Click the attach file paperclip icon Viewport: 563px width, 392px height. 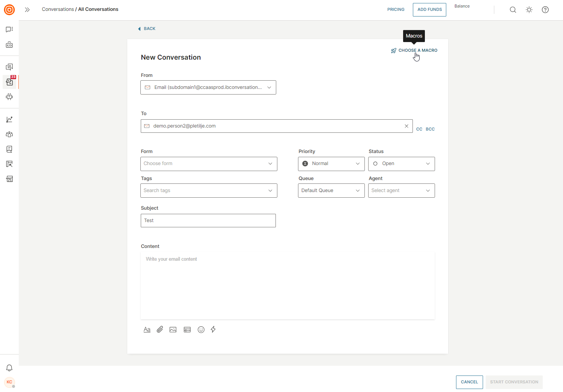160,329
